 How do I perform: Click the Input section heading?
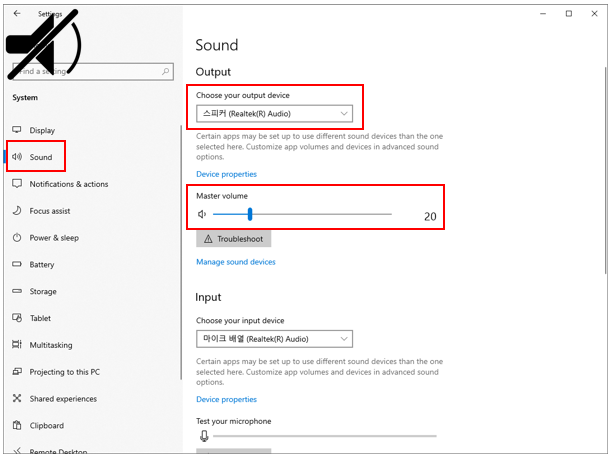coord(208,297)
